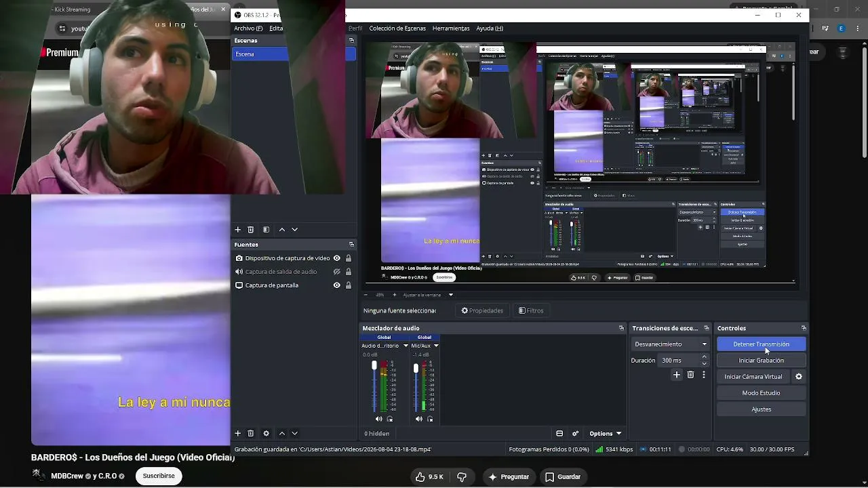This screenshot has width=868, height=488.
Task: Open the Ayuda menu in OBS
Action: (490, 28)
